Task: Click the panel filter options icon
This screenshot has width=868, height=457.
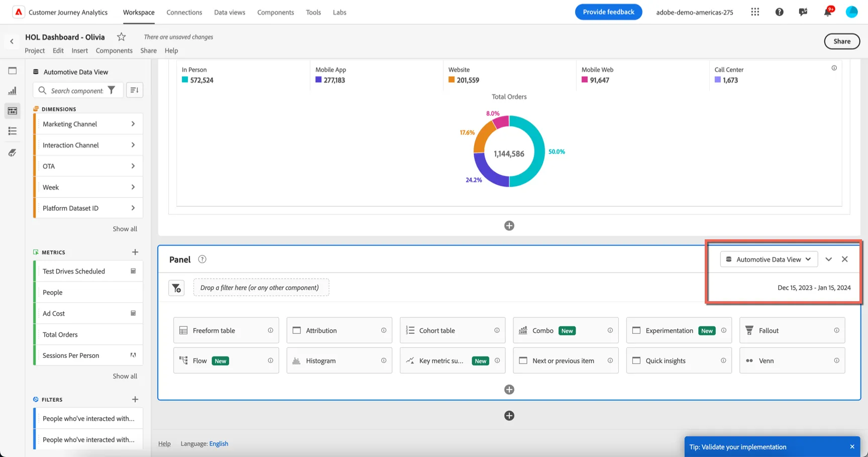Action: pyautogui.click(x=176, y=288)
